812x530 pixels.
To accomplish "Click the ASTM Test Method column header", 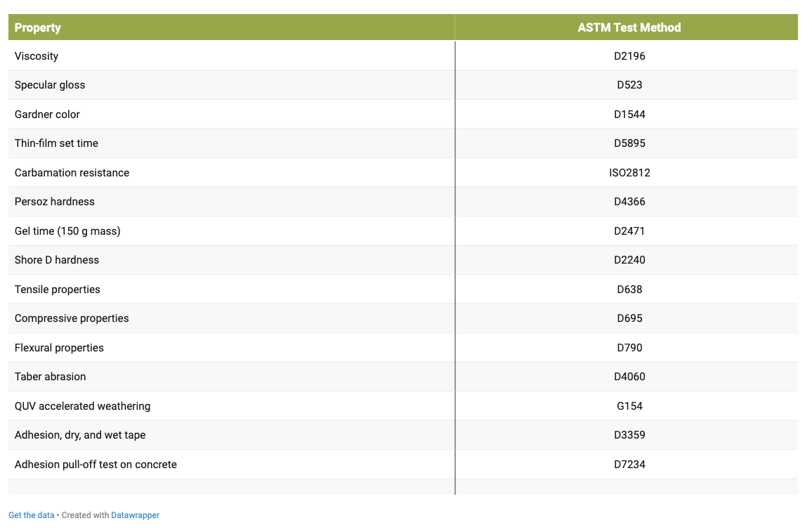I will (629, 27).
